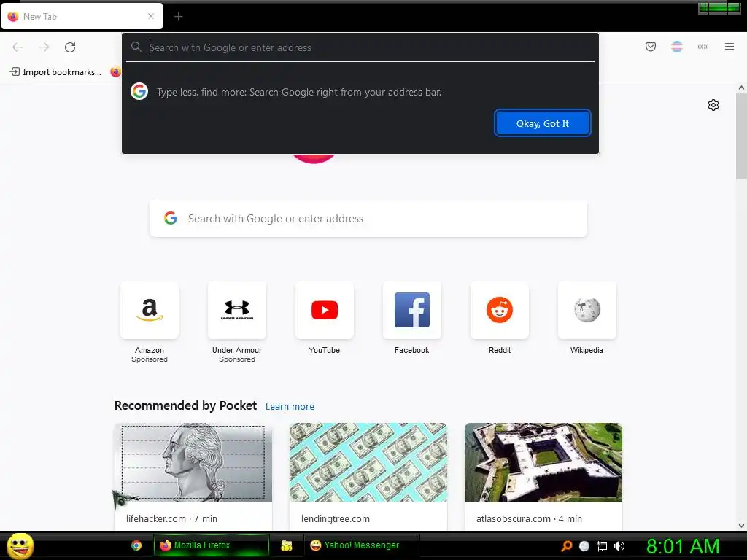Click the scrollbar down arrow

pyautogui.click(x=741, y=526)
